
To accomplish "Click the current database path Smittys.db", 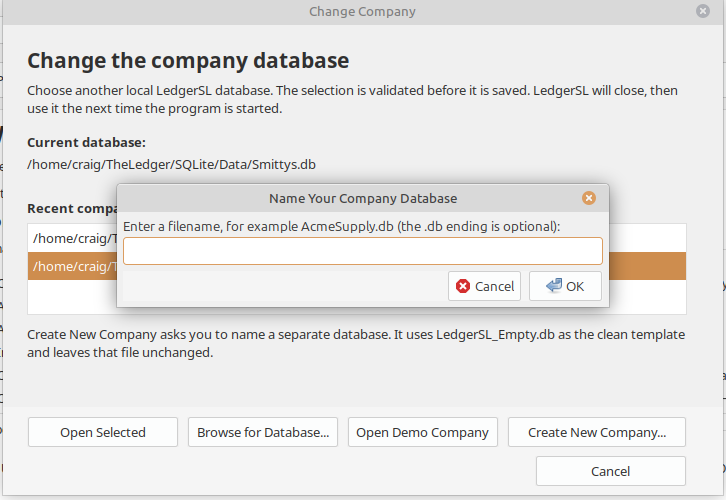I will [171, 164].
